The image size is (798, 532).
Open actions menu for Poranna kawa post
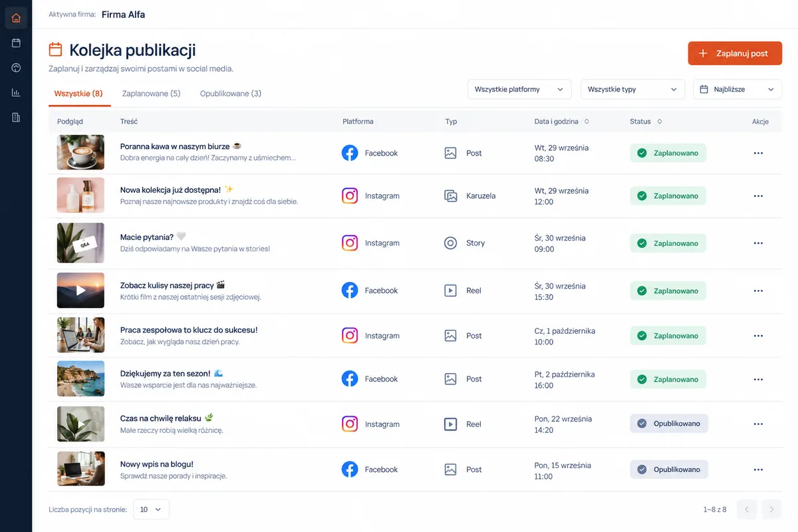[758, 153]
